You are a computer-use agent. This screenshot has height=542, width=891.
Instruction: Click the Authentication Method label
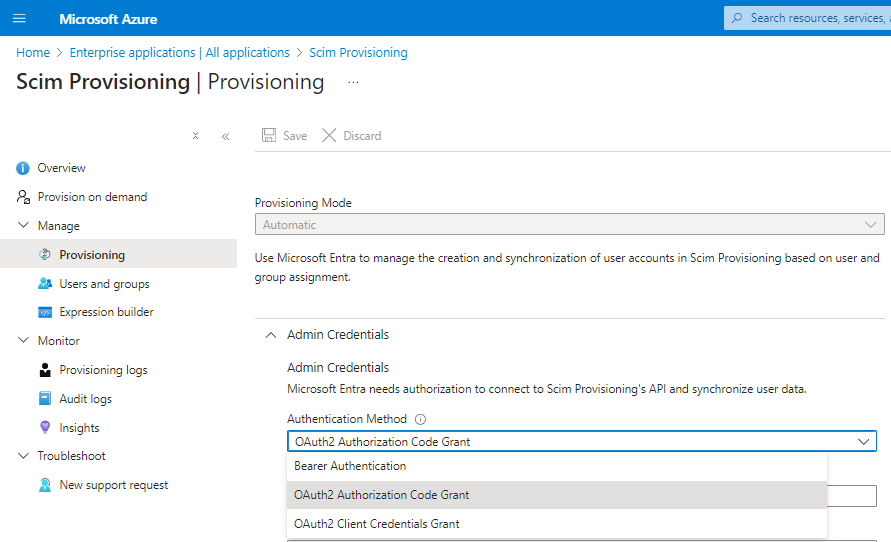click(x=347, y=419)
